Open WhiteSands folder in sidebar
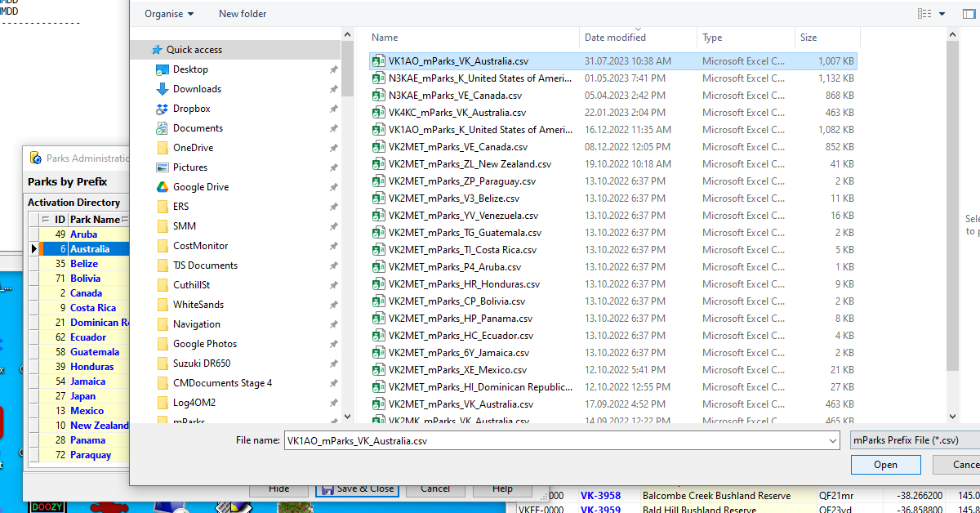The image size is (980, 513). pyautogui.click(x=198, y=305)
